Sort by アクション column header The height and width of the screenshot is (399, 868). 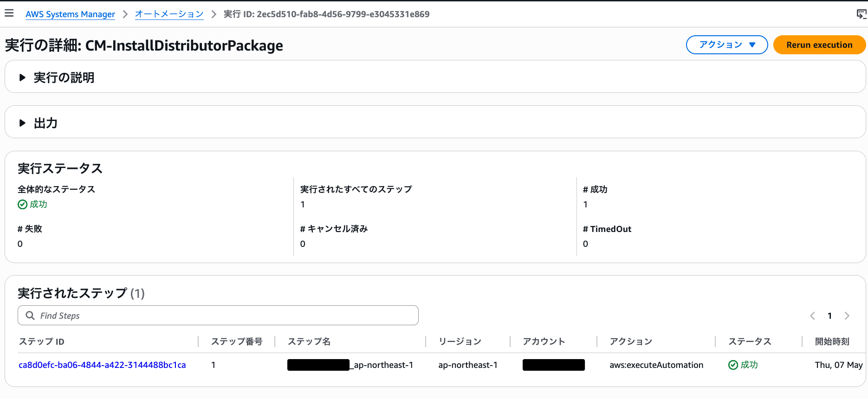click(x=631, y=341)
